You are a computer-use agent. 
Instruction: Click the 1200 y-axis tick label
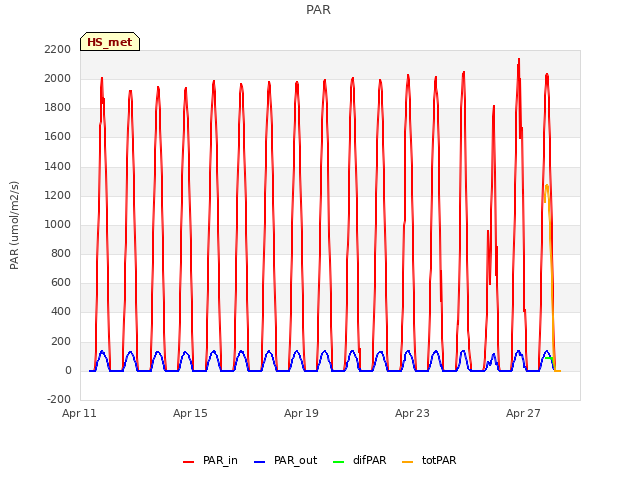click(58, 195)
